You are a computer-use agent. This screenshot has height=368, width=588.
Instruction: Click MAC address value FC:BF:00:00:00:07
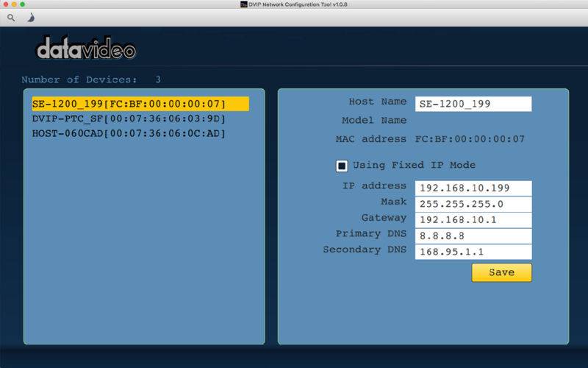pos(470,139)
